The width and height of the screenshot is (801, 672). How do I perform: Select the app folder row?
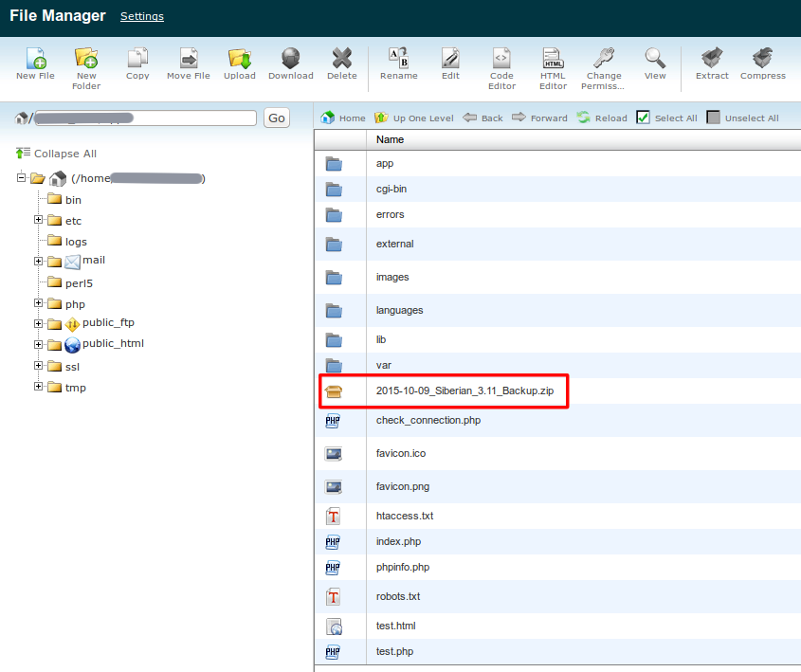(x=557, y=163)
